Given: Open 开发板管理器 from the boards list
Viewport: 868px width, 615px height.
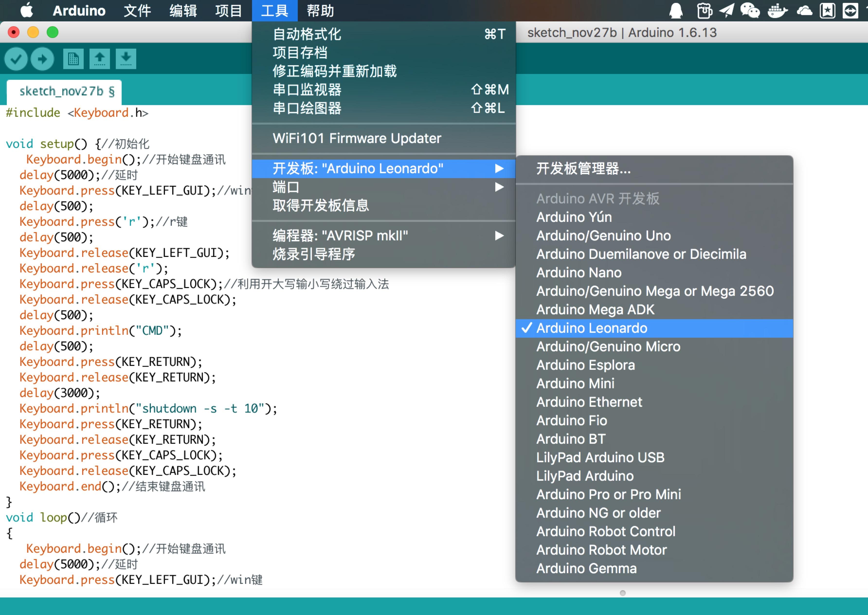Looking at the screenshot, I should pyautogui.click(x=584, y=170).
